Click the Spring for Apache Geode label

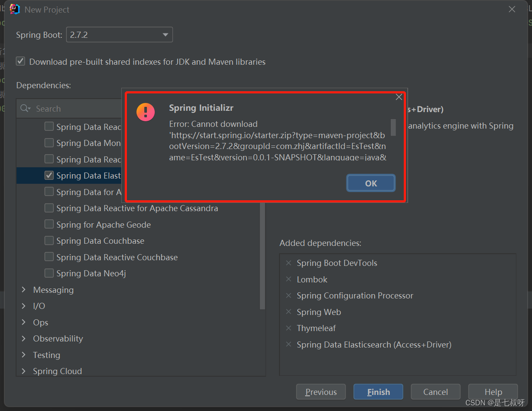(x=103, y=225)
